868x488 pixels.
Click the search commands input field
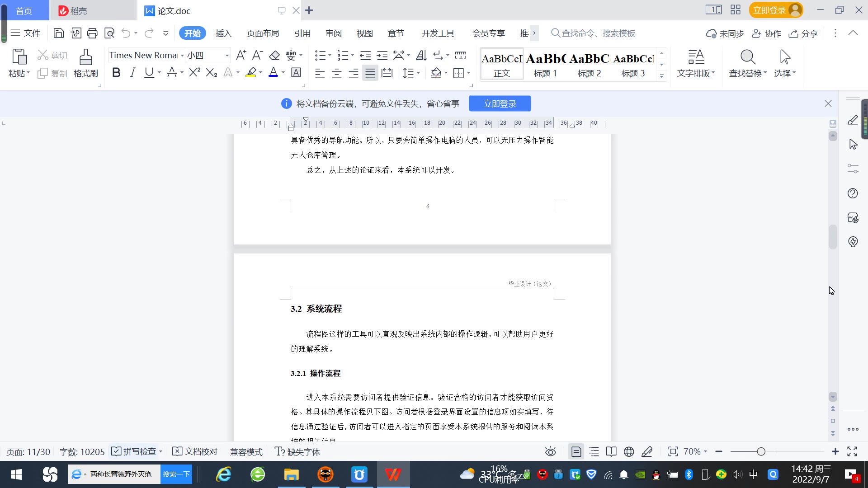(598, 33)
